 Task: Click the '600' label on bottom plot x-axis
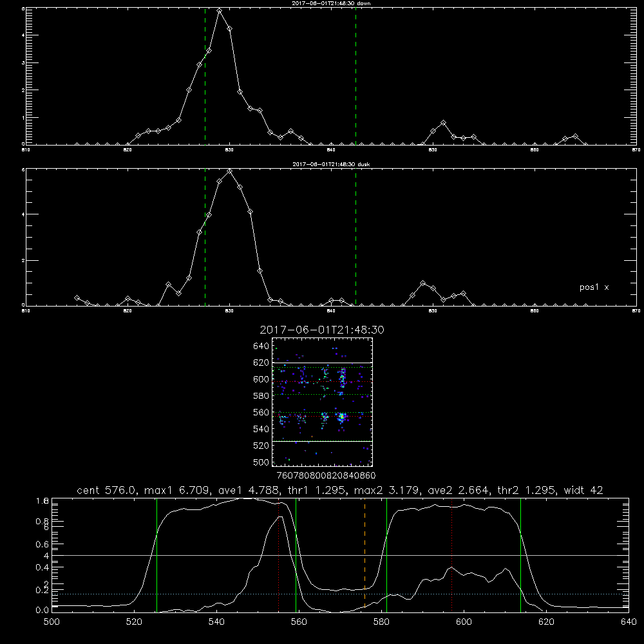(464, 622)
